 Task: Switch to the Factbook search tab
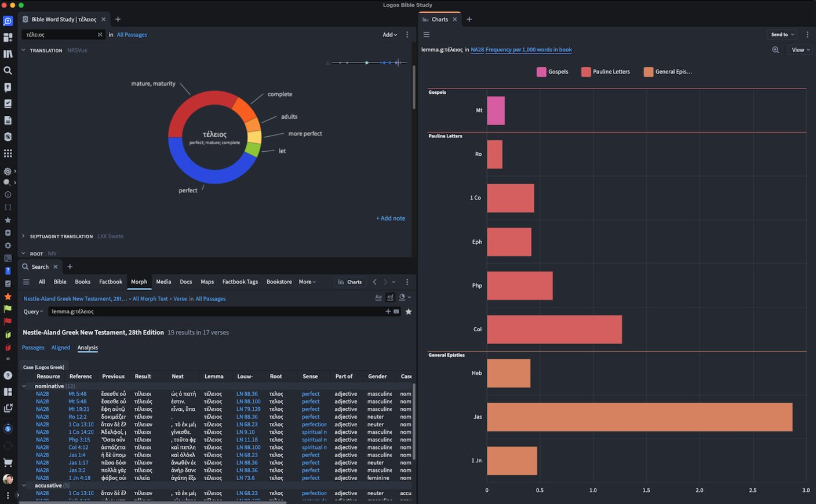pyautogui.click(x=111, y=282)
